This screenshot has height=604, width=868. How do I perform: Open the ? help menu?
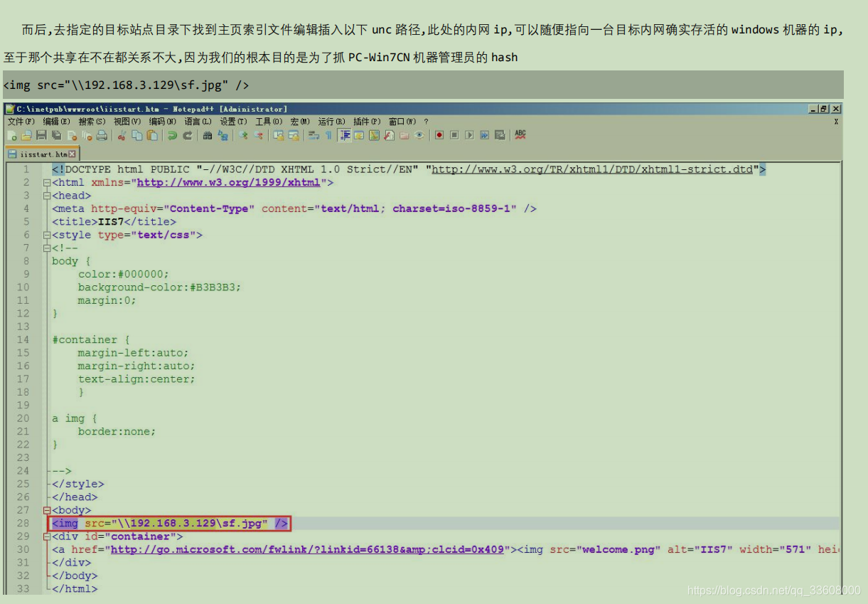pos(426,122)
